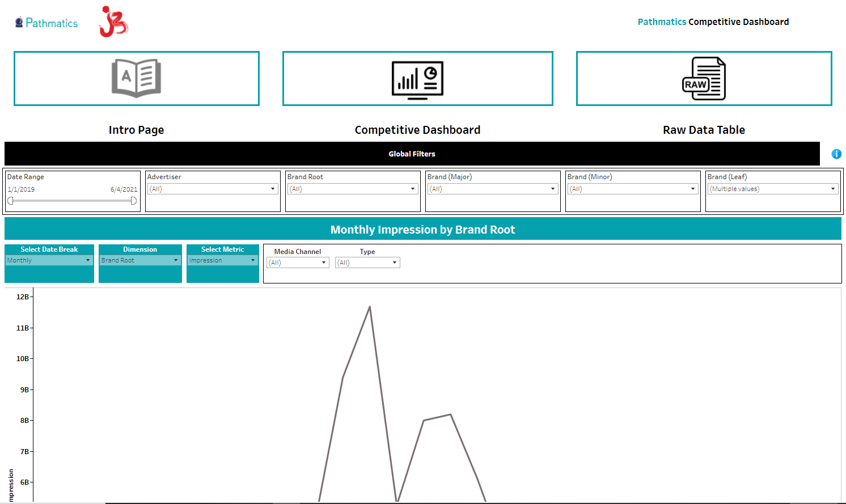This screenshot has width=846, height=504.
Task: Click the Date Range label
Action: point(26,177)
